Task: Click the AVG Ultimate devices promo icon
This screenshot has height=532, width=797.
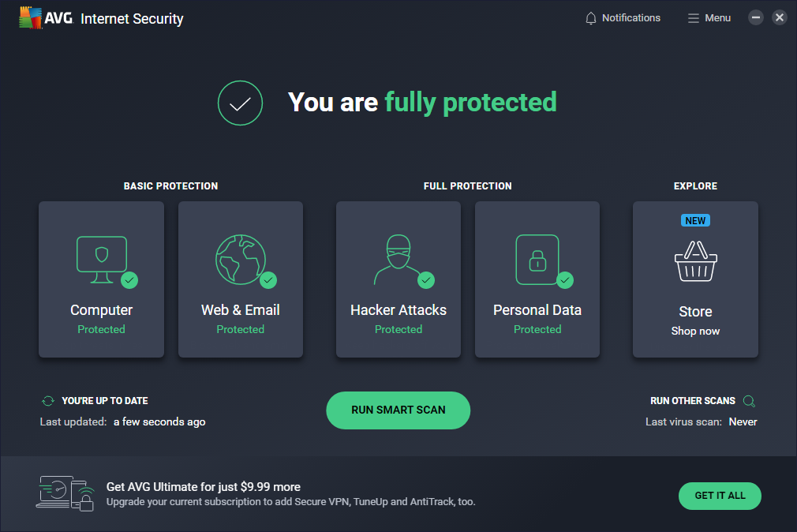Action: [x=65, y=493]
